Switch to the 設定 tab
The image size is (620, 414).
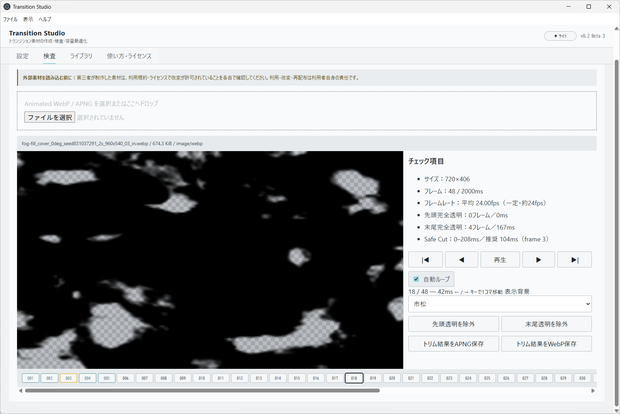(23, 56)
